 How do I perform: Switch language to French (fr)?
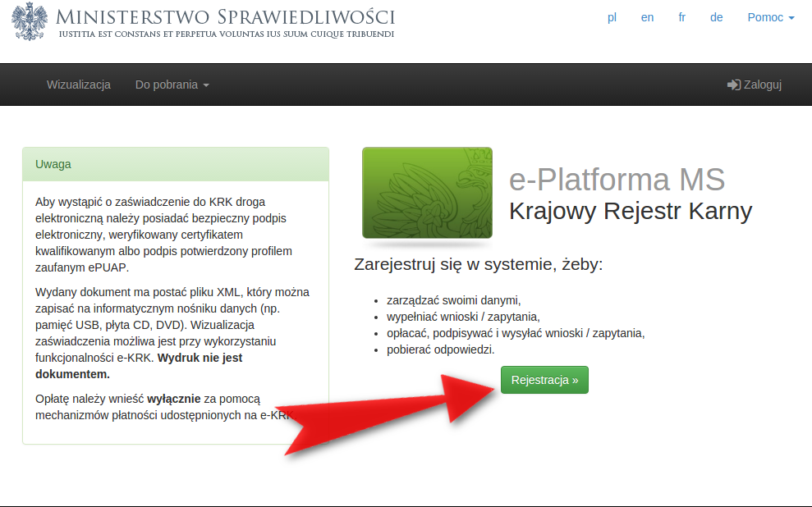[682, 17]
